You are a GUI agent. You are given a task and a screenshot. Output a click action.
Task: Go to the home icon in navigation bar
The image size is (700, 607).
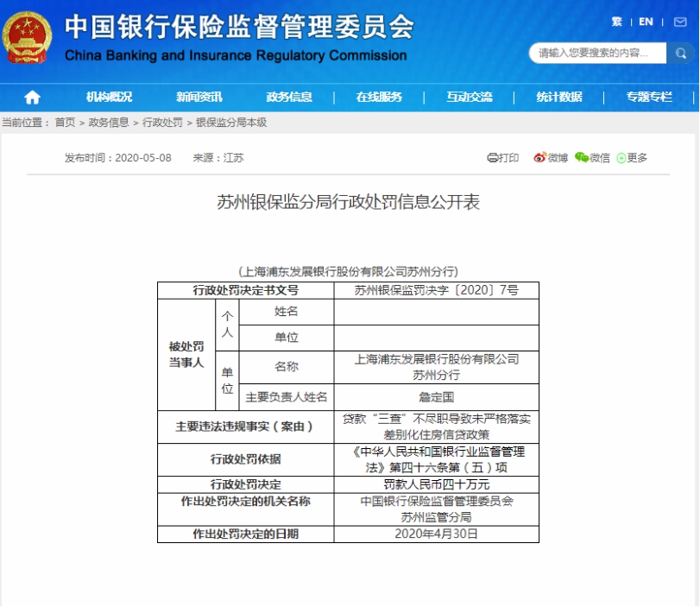click(32, 97)
